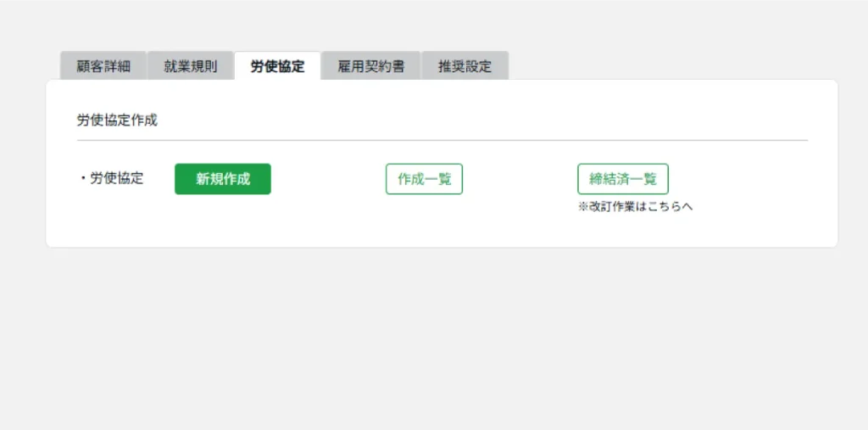Image resolution: width=868 pixels, height=430 pixels.
Task: View work rules under 就業規則 tab
Action: [x=191, y=66]
